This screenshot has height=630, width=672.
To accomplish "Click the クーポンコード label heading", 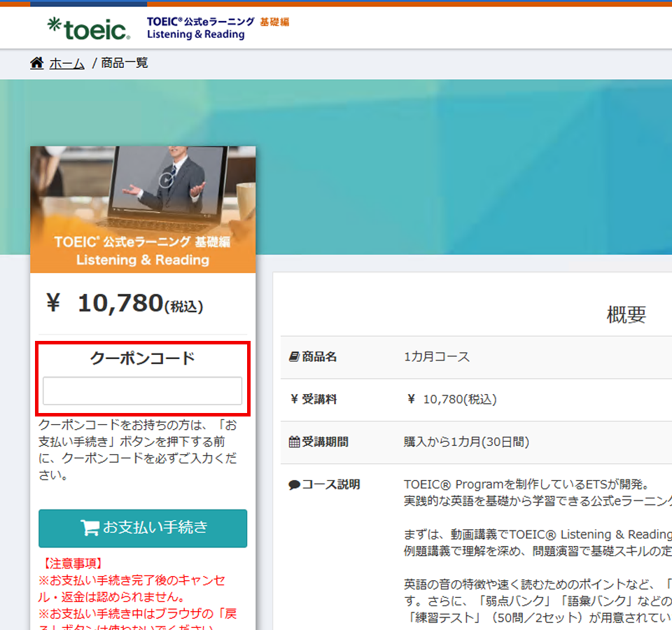I will (142, 358).
